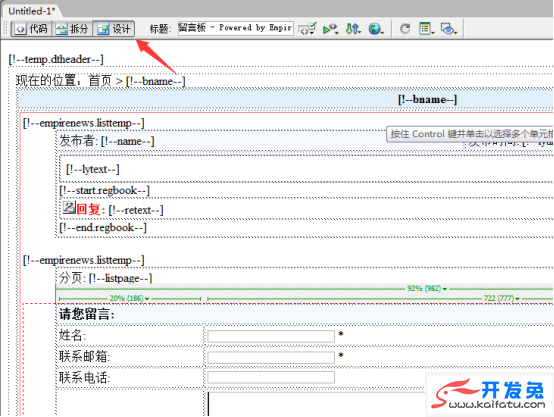Click the red 回复: label
Image resolution: width=554 pixels, height=417 pixels.
pyautogui.click(x=91, y=210)
